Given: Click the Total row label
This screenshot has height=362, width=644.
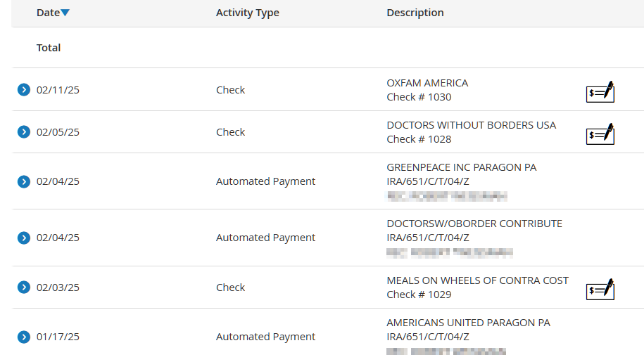Looking at the screenshot, I should click(49, 48).
